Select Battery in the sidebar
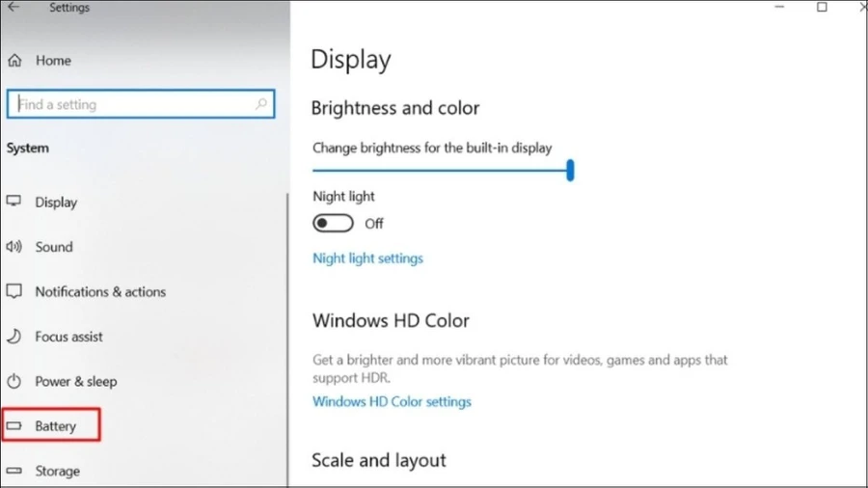The width and height of the screenshot is (868, 488). (55, 426)
